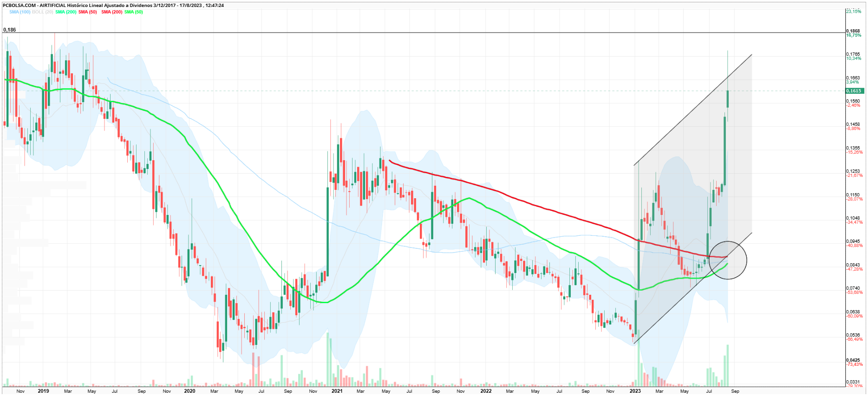Click the 3,94% percent label

(x=853, y=82)
